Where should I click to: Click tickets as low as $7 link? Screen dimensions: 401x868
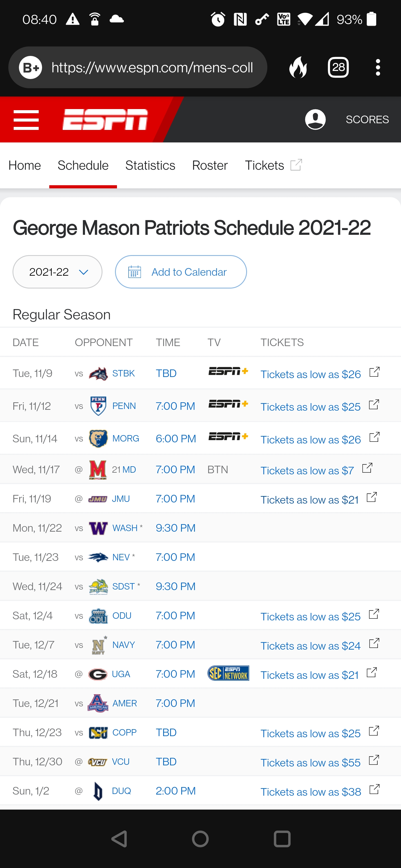[307, 470]
